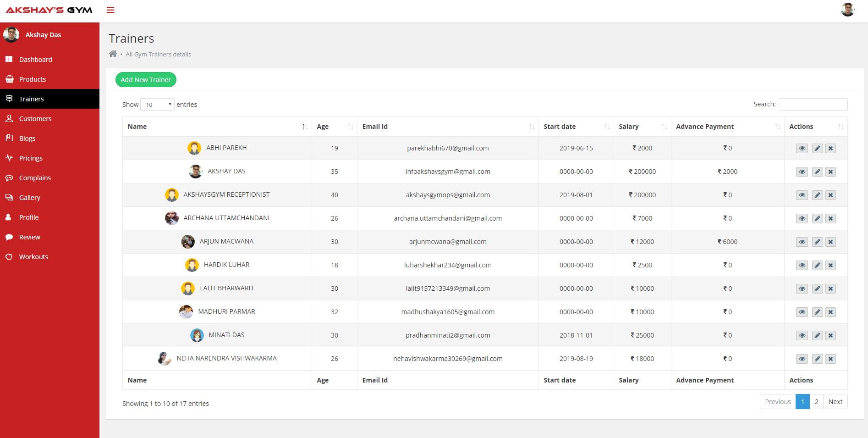Click pencil icon for MINATI DAS
The width and height of the screenshot is (868, 438).
817,335
